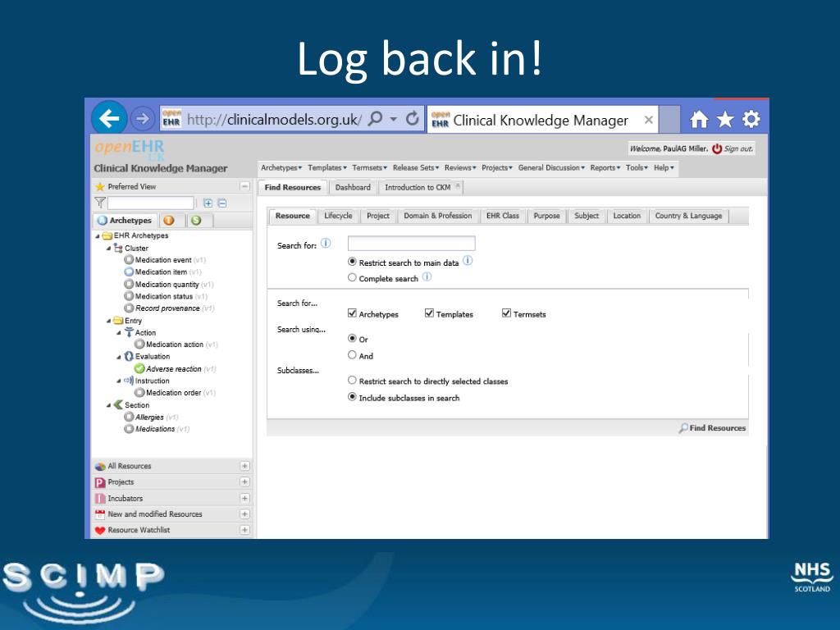Open favorites with the star icon

pos(725,119)
